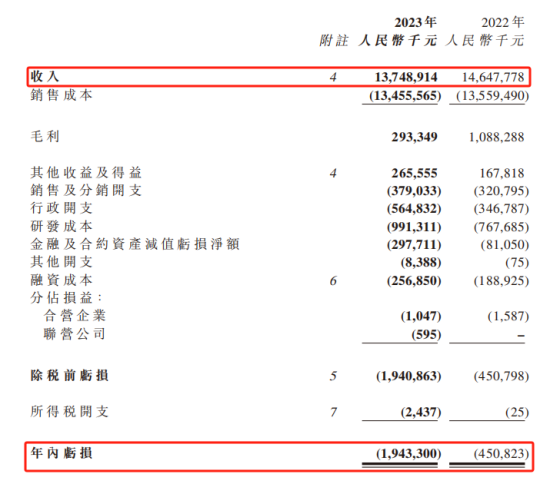Screen dimensions: 560x484
Task: Select the 銷售成本 row label
Action: (x=61, y=95)
